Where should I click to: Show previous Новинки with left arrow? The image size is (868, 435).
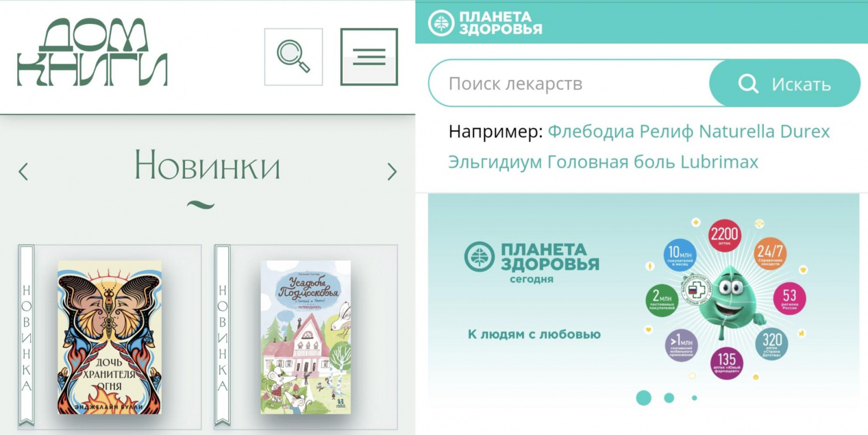click(23, 172)
